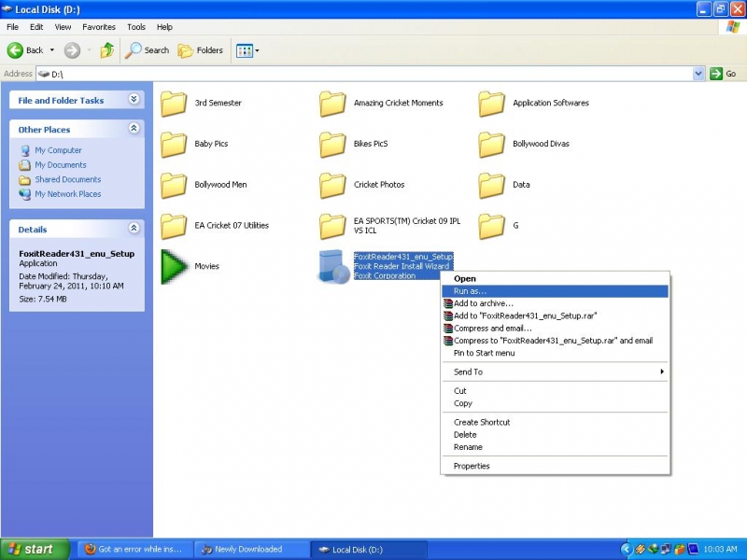747x560 pixels.
Task: Collapse the Details panel
Action: [134, 229]
